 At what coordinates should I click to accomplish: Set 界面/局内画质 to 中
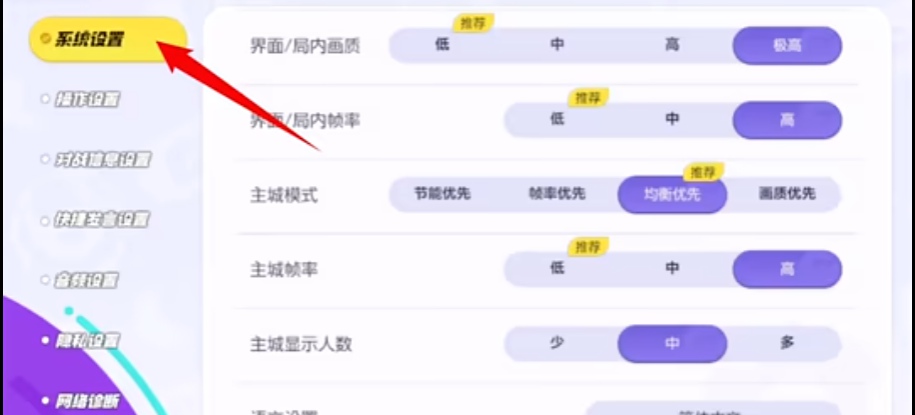click(x=557, y=45)
